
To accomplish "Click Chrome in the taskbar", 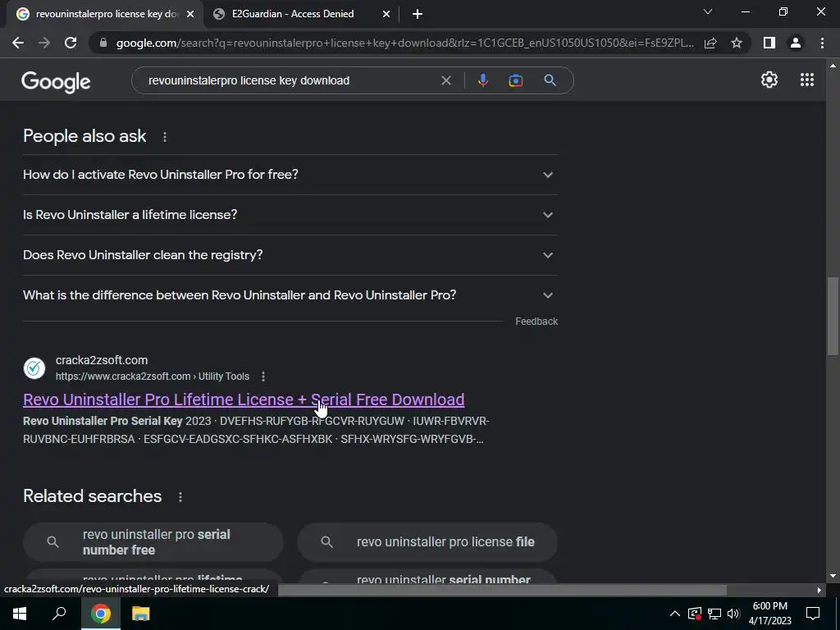I will pyautogui.click(x=101, y=614).
